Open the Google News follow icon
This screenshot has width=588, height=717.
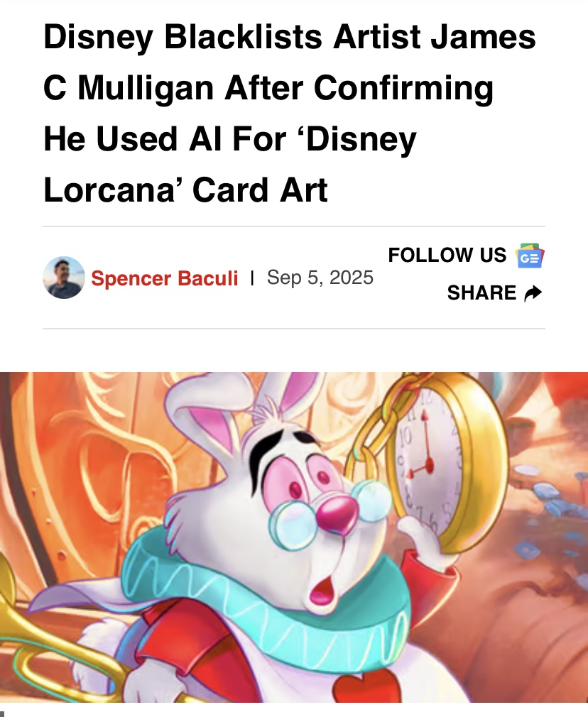coord(530,256)
